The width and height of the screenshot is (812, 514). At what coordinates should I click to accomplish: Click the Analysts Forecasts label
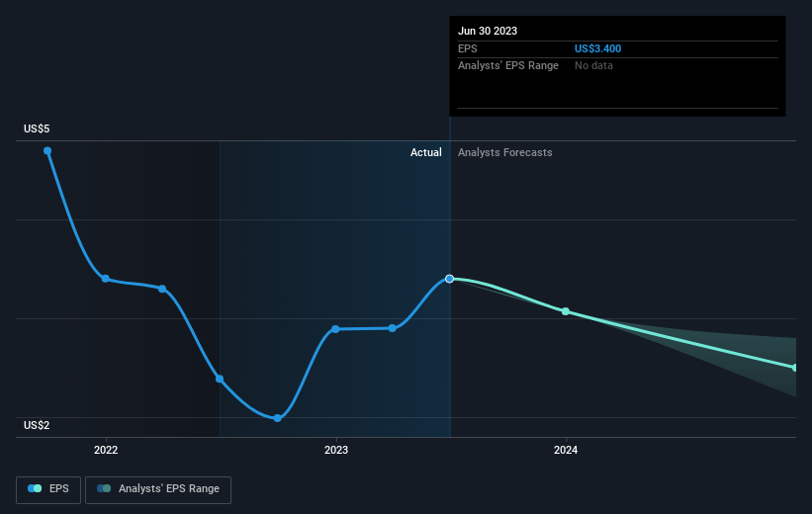coord(505,152)
